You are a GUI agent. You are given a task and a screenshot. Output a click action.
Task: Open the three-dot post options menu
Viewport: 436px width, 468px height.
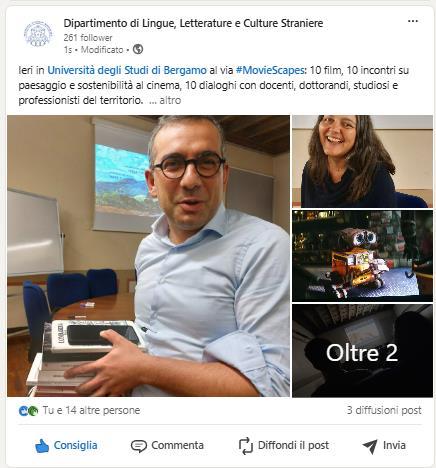413,21
